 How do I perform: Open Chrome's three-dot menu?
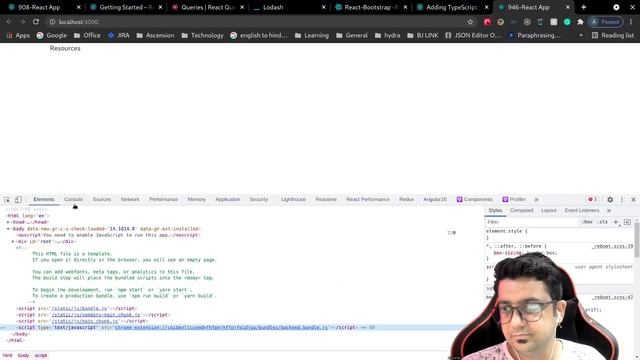point(631,22)
